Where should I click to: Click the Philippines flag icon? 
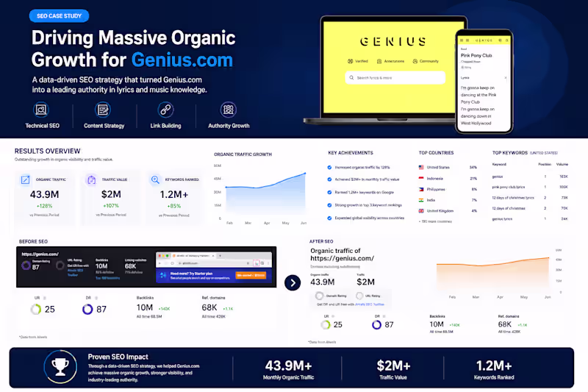(x=421, y=190)
